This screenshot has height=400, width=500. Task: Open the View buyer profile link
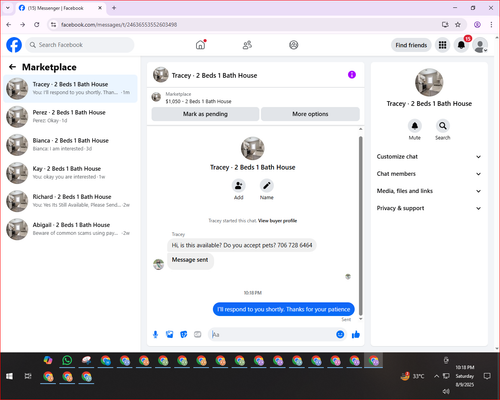(x=277, y=221)
